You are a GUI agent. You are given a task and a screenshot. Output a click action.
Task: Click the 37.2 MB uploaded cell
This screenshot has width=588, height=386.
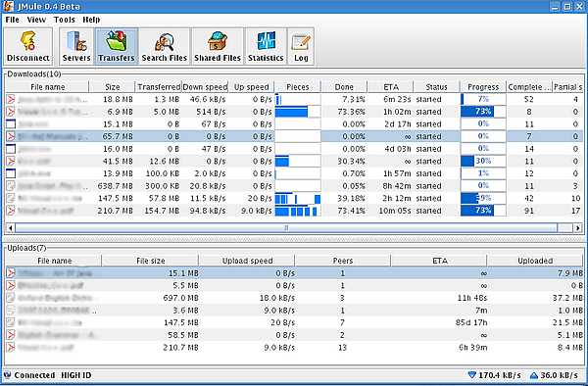[567, 298]
